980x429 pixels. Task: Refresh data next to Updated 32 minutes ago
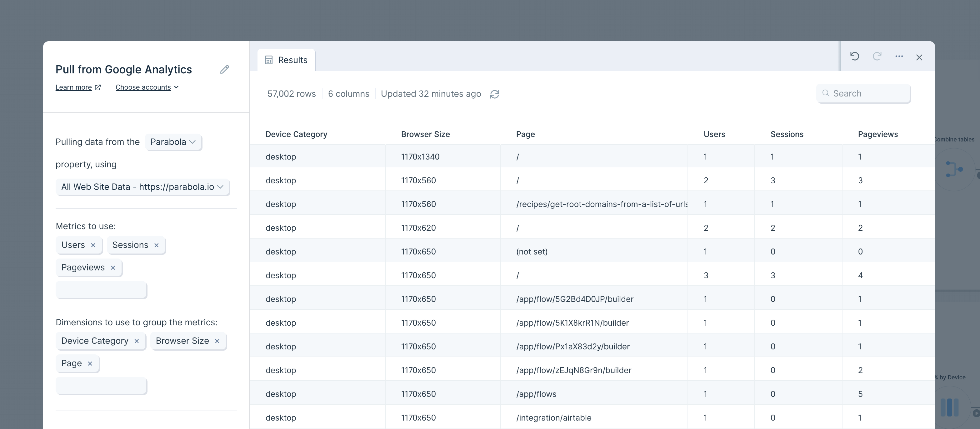[x=494, y=94]
